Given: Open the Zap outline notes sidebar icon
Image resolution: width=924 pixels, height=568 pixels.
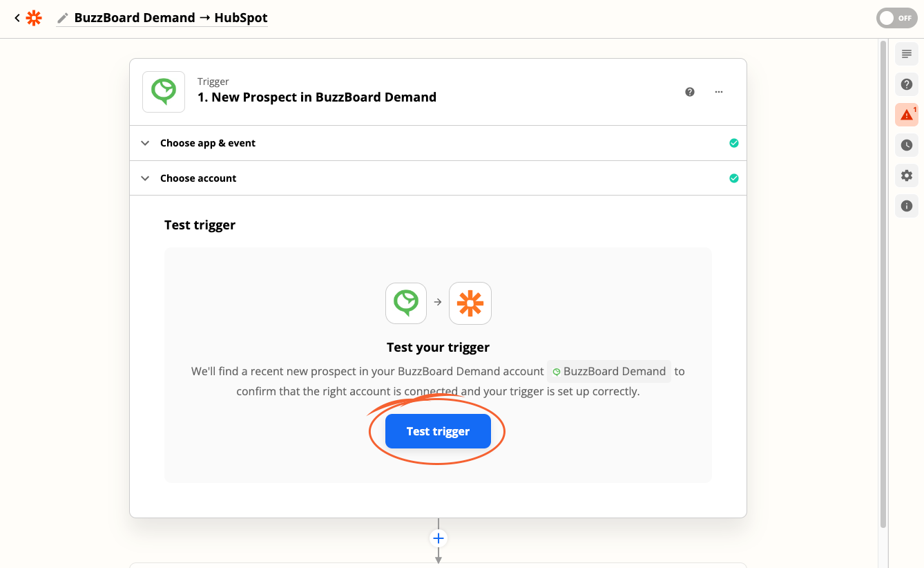Looking at the screenshot, I should [x=907, y=54].
